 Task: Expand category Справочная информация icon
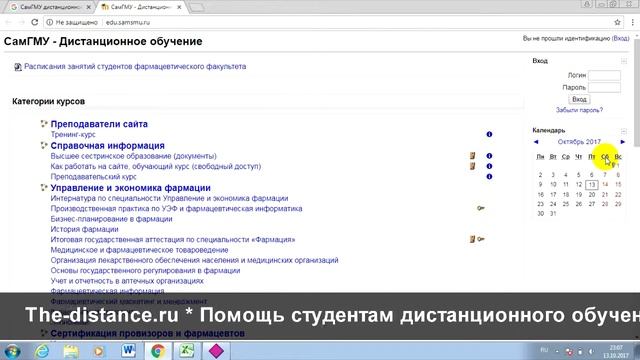point(44,145)
